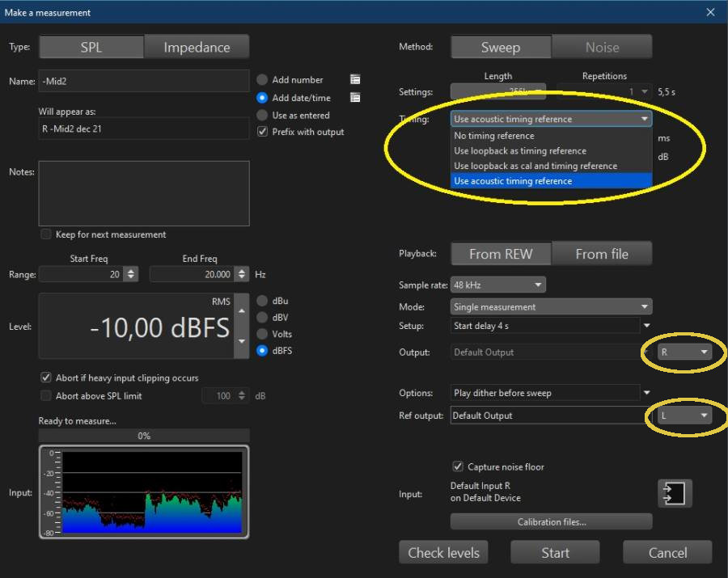Screen dimensions: 728x578
Task: Click the input selection icon next to Default Input
Action: [675, 492]
